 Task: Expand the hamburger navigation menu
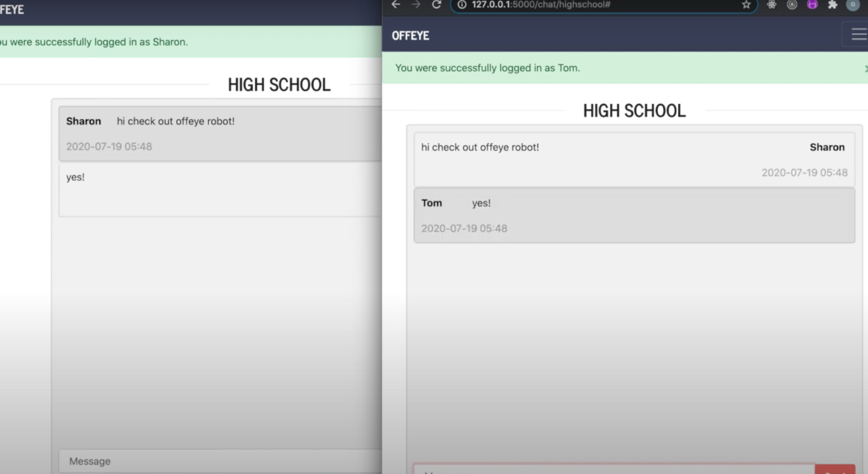[859, 34]
